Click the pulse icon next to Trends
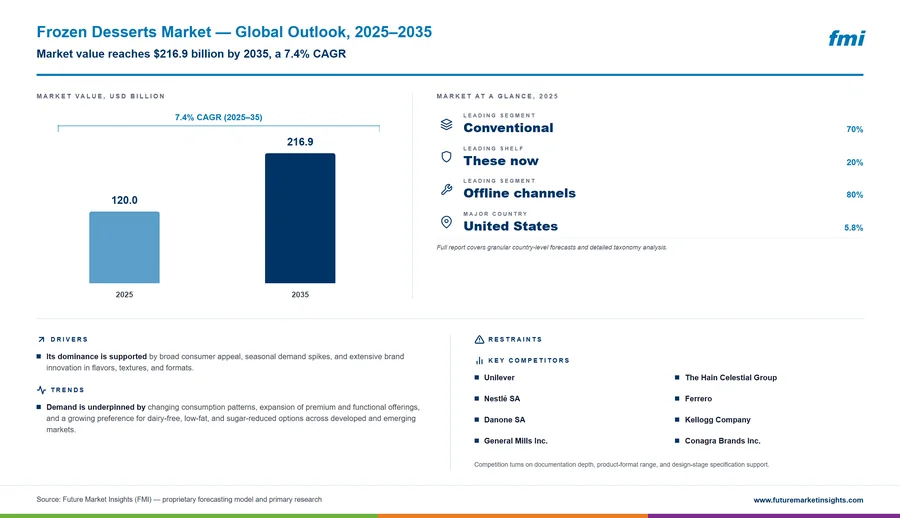The image size is (900, 518). 41,390
